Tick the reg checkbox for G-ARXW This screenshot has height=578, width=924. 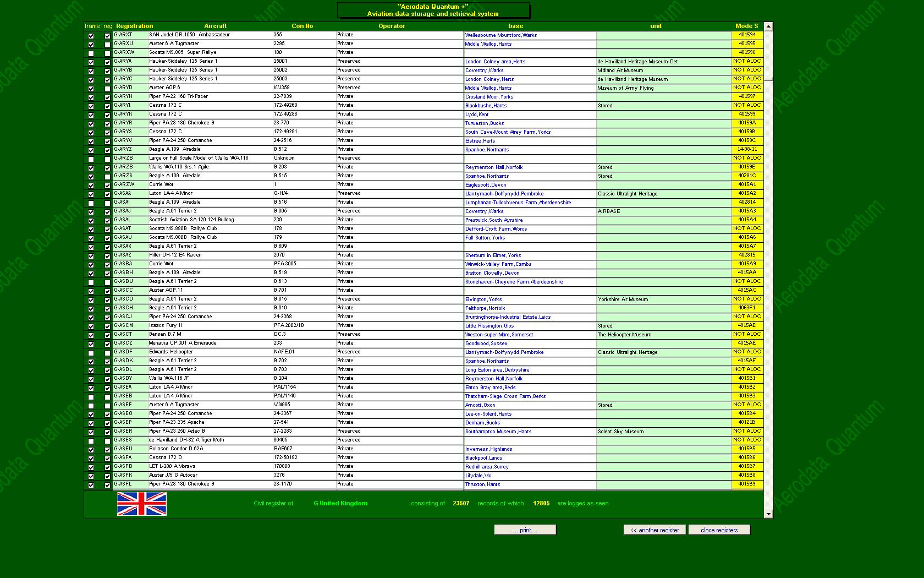(x=107, y=53)
